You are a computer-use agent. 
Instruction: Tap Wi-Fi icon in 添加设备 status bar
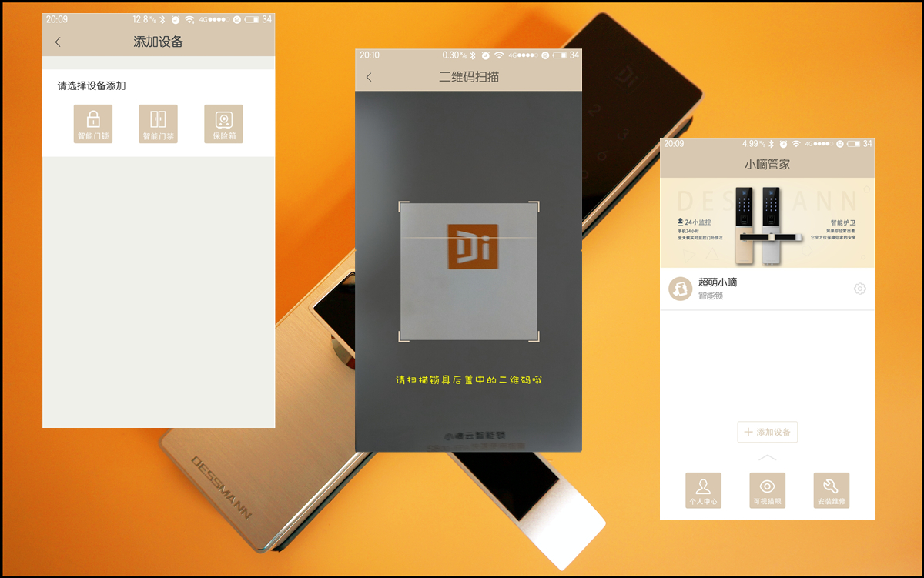click(x=189, y=19)
